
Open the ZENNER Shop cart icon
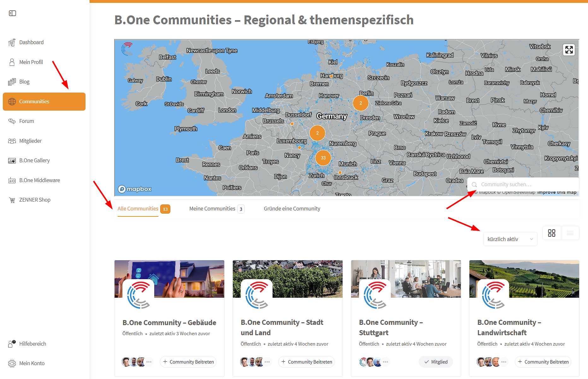[12, 200]
